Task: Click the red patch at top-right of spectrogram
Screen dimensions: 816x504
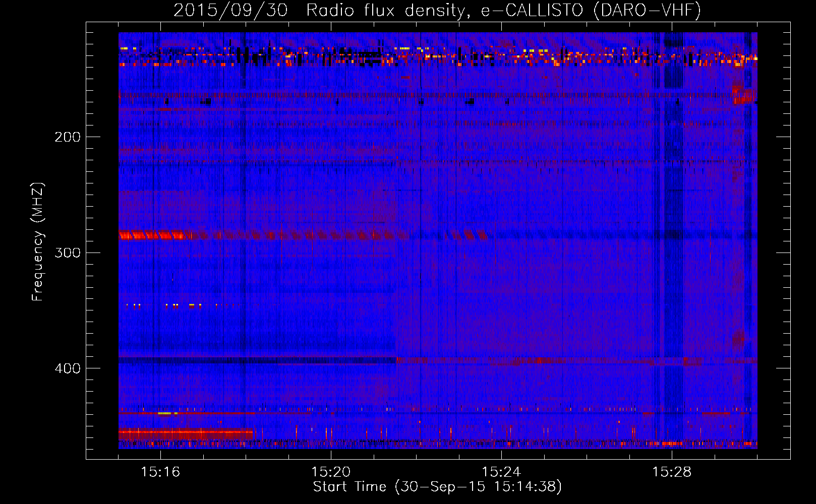Action: (743, 95)
